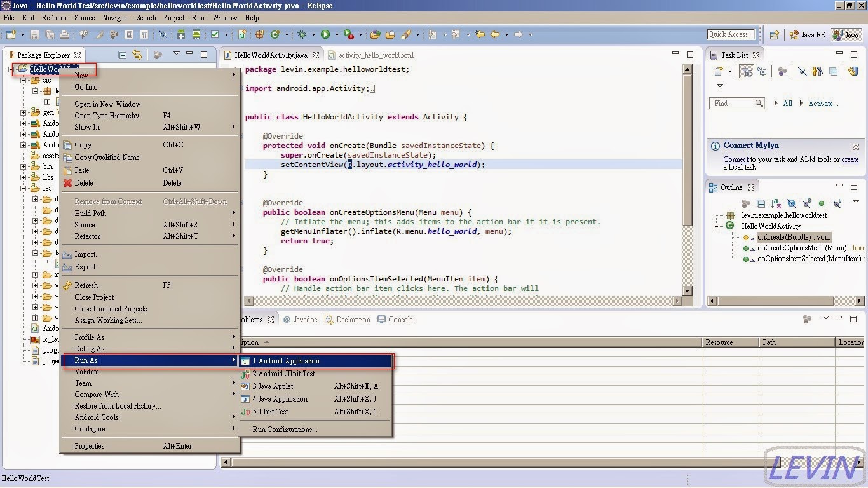This screenshot has width=868, height=488.
Task: Click the New Java Class toolbar icon
Action: coord(275,34)
